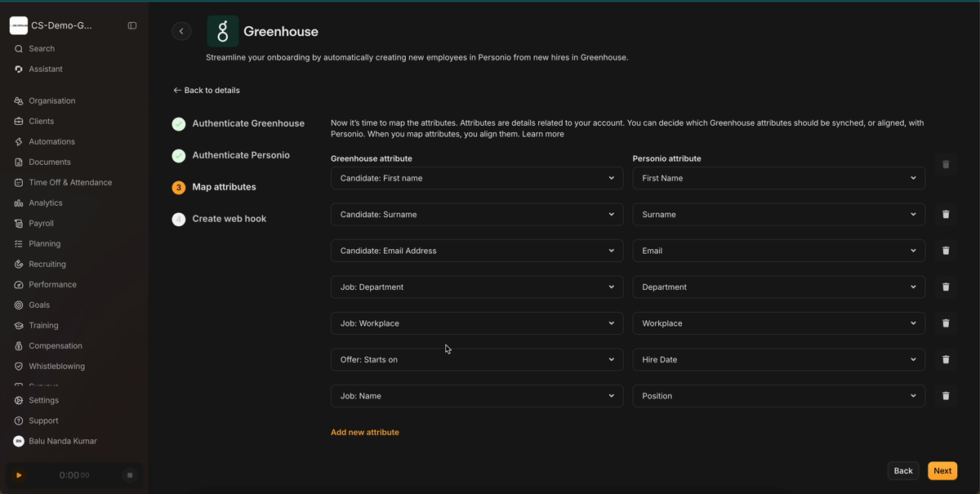Image resolution: width=980 pixels, height=494 pixels.
Task: Open the Position Personio attribute dropdown
Action: pyautogui.click(x=779, y=396)
